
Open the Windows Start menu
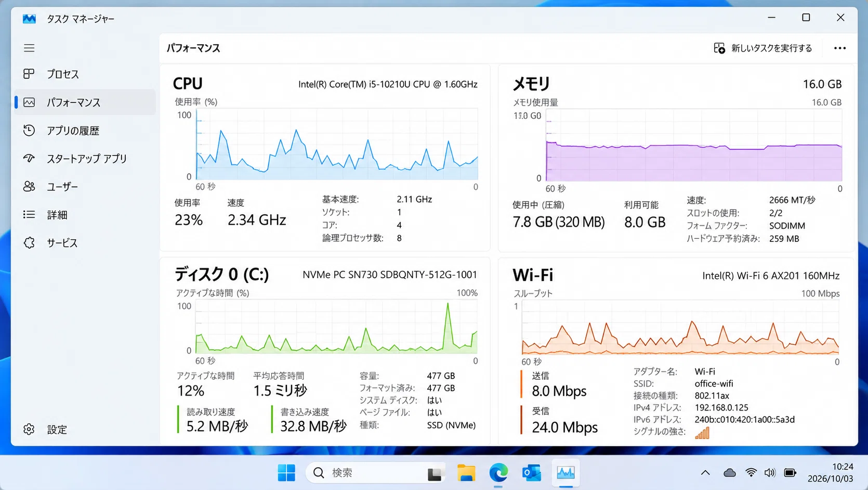tap(286, 473)
